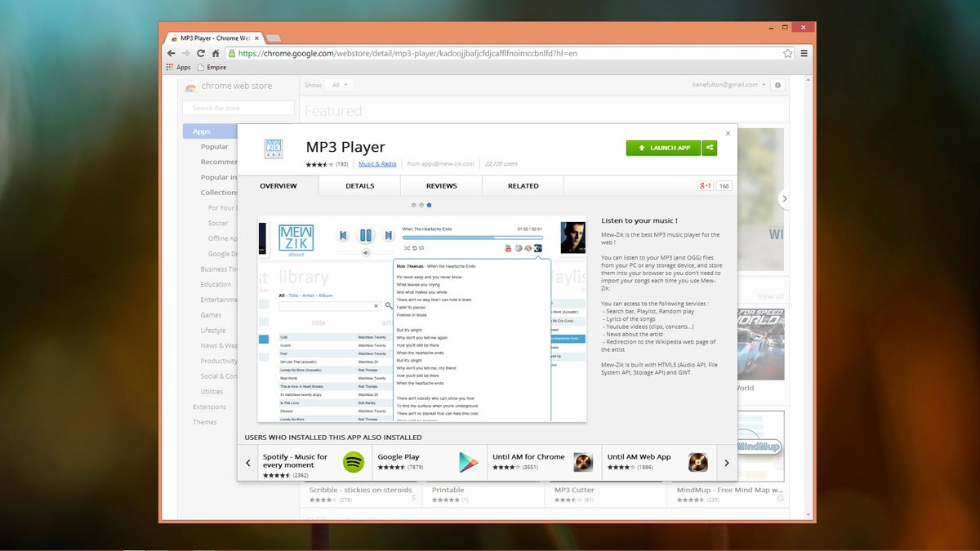Click the Search the store field
980x551 pixels.
tap(238, 108)
